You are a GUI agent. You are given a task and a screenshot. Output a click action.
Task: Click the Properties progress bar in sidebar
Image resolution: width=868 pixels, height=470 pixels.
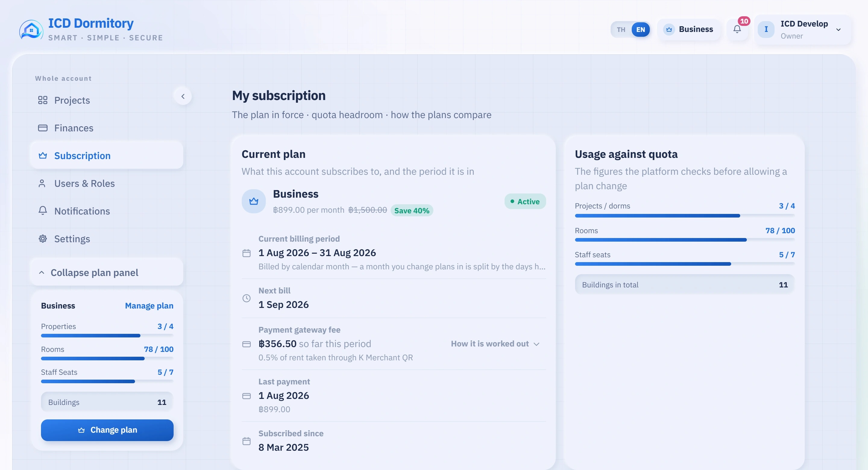[107, 336]
